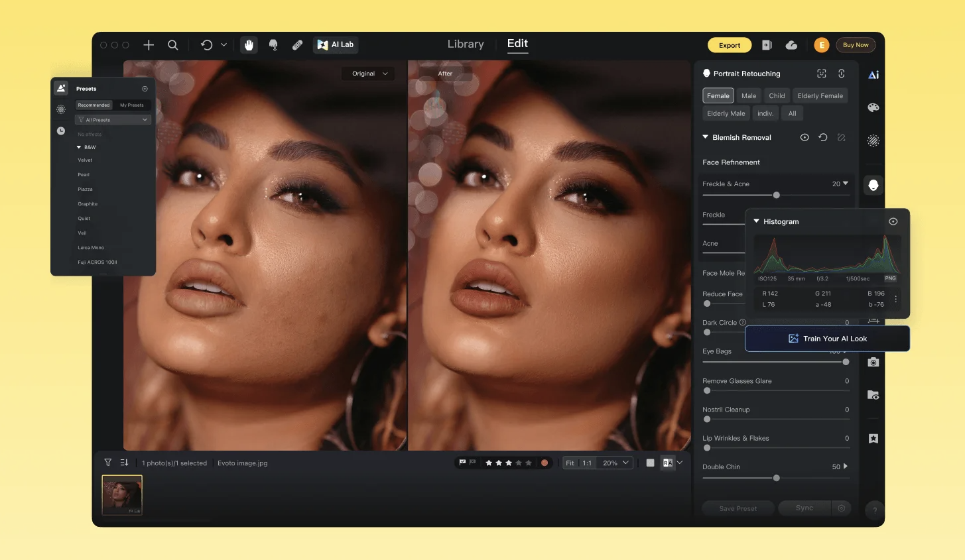965x560 pixels.
Task: Reset Blemish Removal settings
Action: pos(823,137)
